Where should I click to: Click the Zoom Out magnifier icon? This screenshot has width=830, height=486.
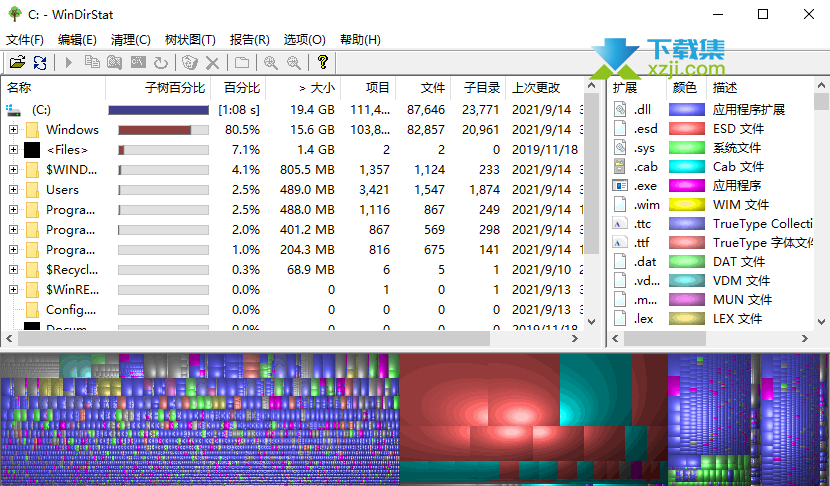point(294,62)
